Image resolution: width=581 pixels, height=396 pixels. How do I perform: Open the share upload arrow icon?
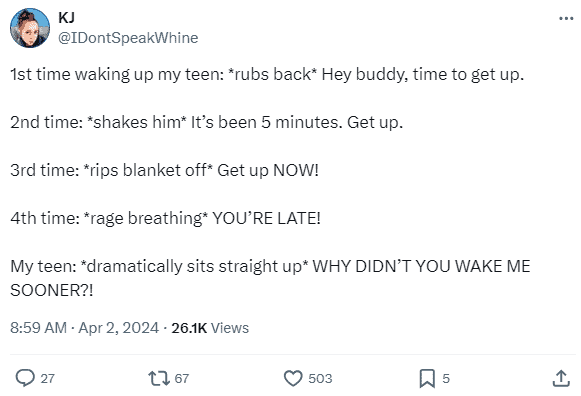coord(561,378)
